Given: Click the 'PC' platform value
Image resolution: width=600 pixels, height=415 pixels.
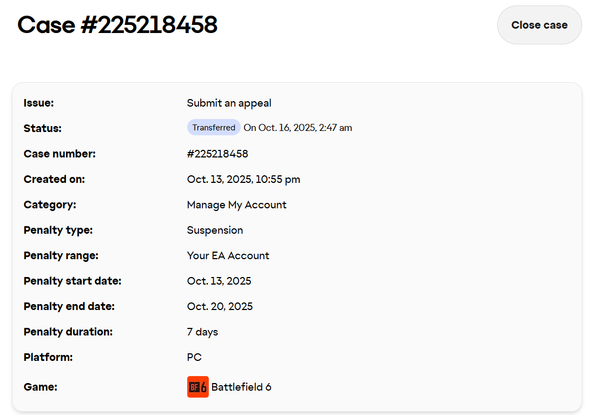Looking at the screenshot, I should click(194, 357).
